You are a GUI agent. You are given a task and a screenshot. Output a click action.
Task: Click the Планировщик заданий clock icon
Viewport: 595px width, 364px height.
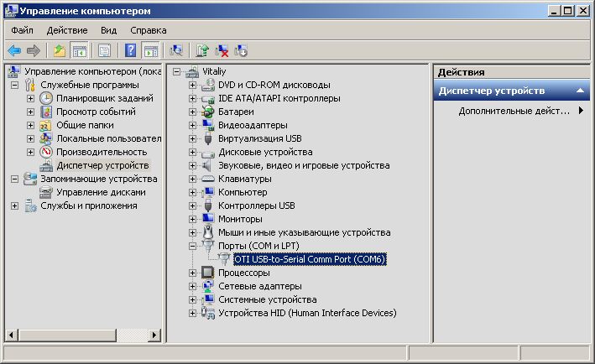point(46,98)
